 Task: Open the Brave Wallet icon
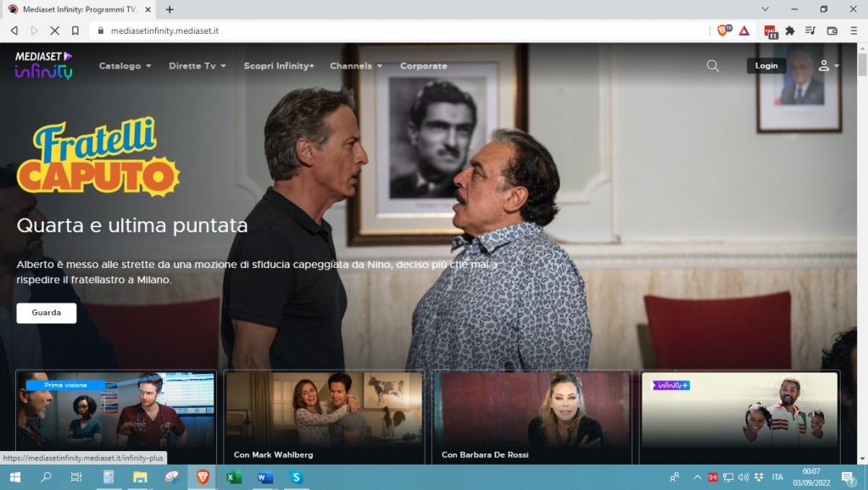point(832,30)
